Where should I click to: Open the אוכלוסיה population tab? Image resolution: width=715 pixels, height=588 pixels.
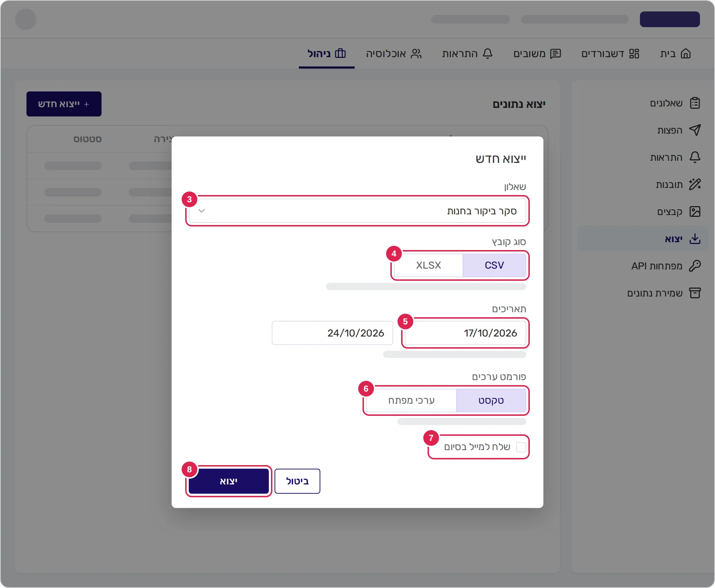coord(394,54)
